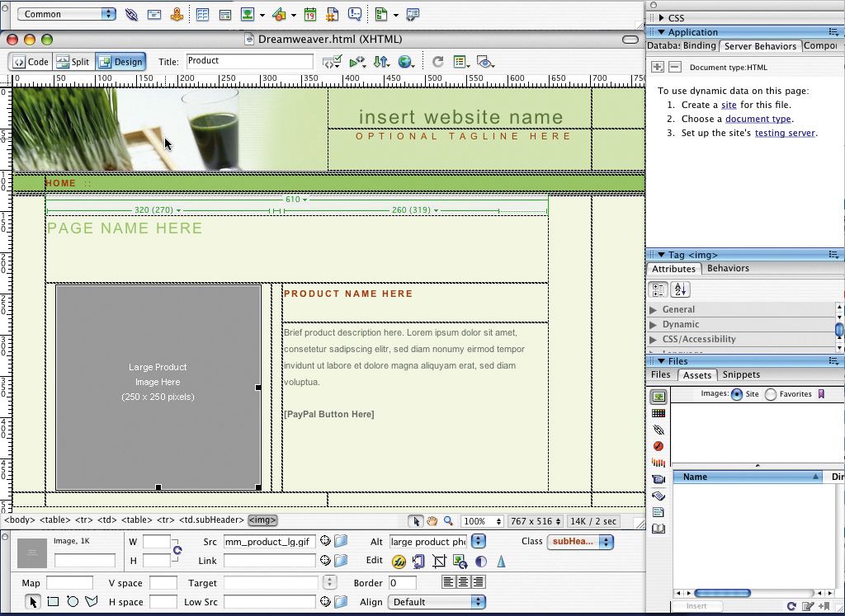Insert today's date with the calendar icon

tap(311, 14)
